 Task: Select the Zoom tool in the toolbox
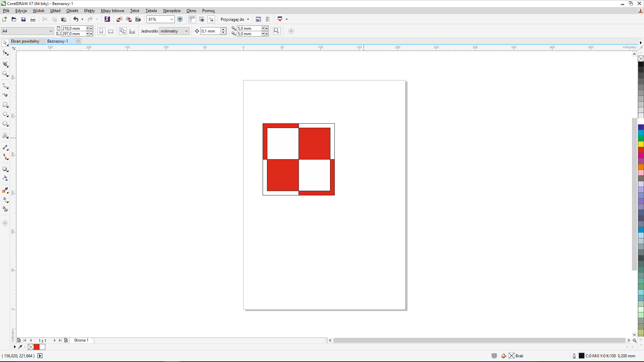(x=5, y=74)
